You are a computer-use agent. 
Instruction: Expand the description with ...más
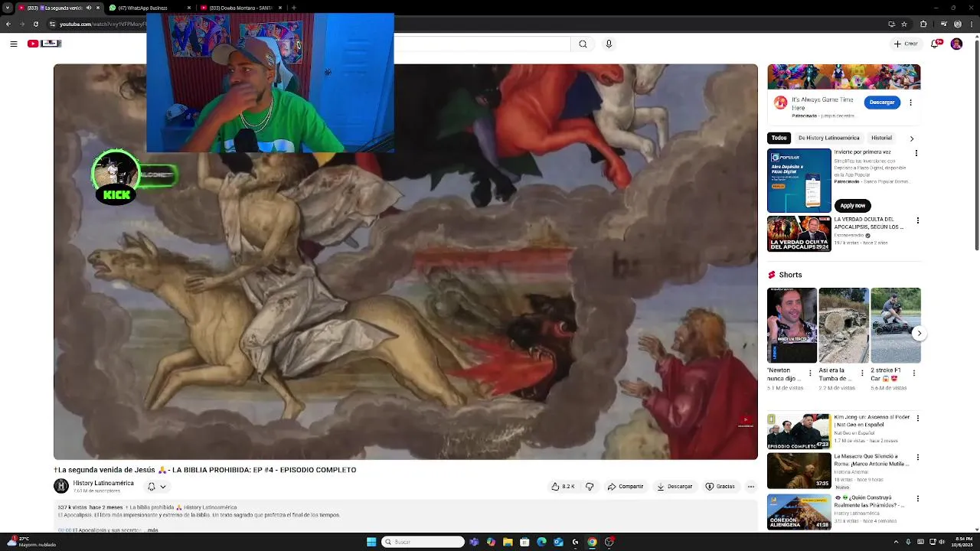151,530
